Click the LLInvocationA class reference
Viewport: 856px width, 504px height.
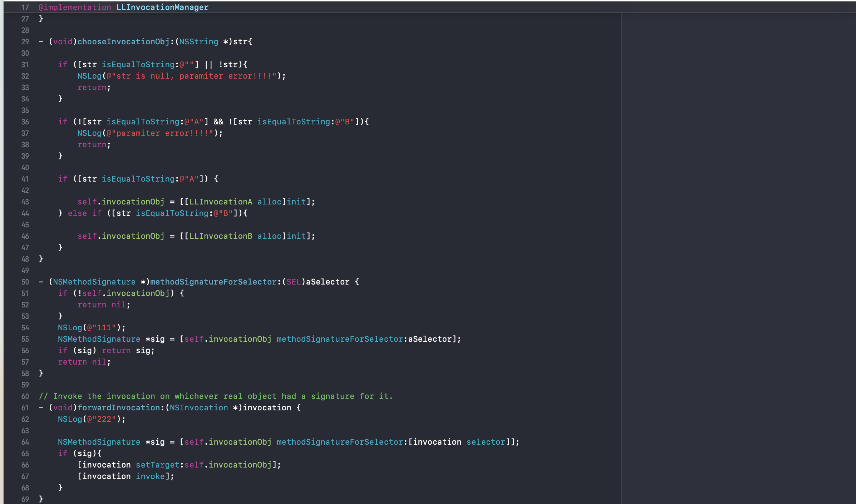(221, 202)
